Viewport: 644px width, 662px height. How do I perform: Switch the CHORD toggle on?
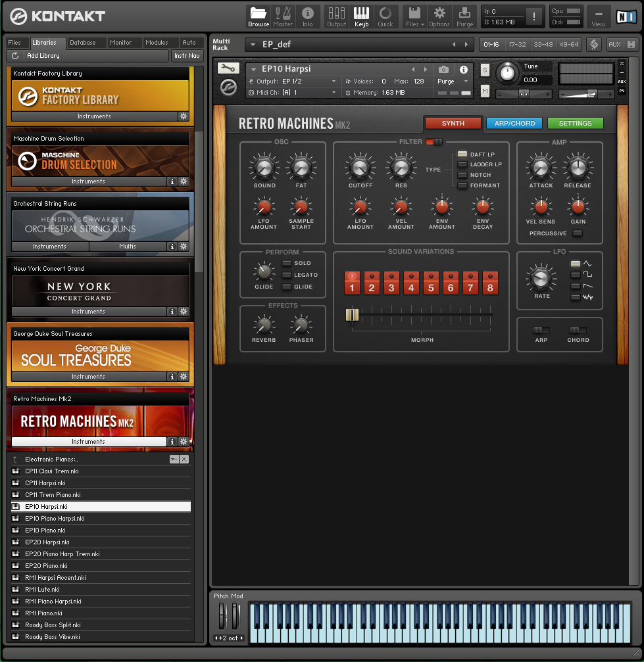tap(578, 330)
